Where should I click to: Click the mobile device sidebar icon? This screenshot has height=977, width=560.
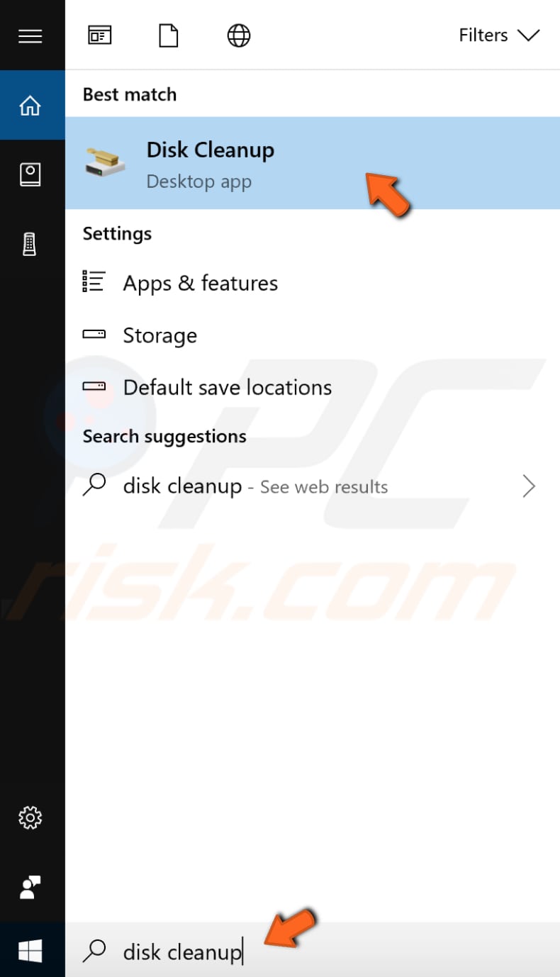coord(30,243)
